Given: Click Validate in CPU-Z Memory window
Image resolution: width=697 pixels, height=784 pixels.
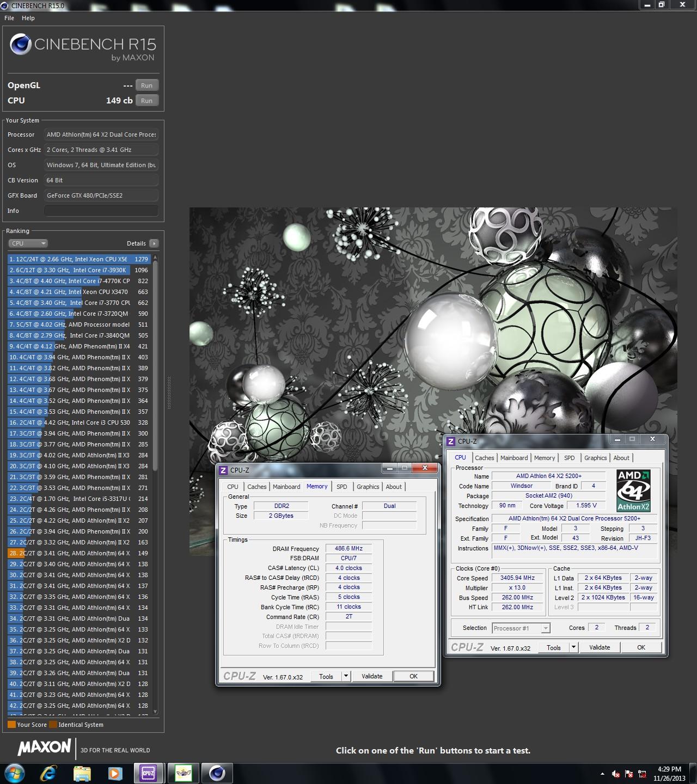Looking at the screenshot, I should coord(372,676).
